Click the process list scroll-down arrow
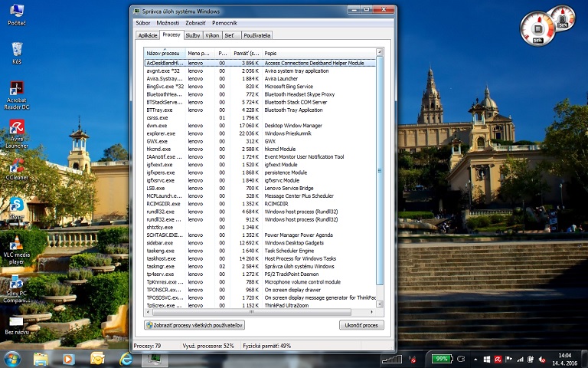The image size is (588, 368). [x=380, y=304]
